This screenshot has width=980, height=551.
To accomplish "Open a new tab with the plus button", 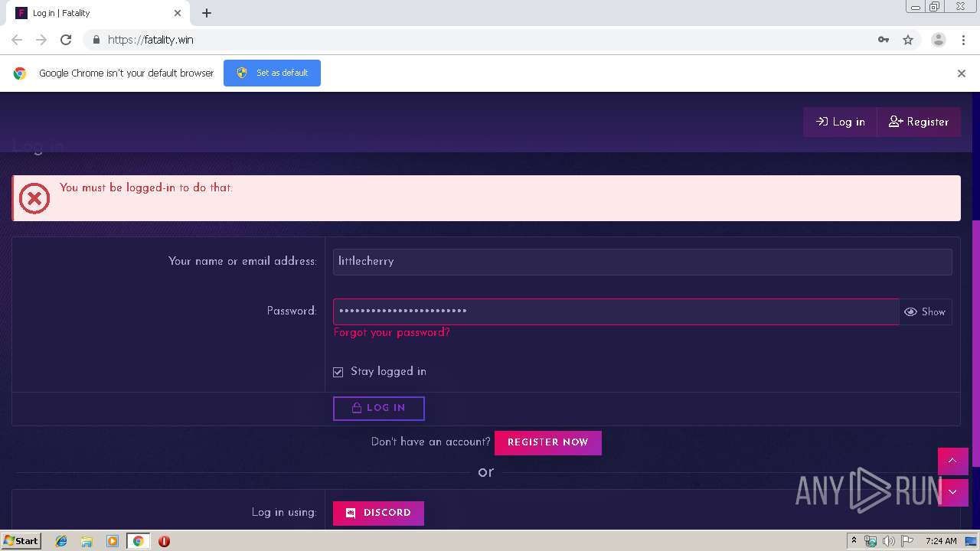I will tap(207, 13).
